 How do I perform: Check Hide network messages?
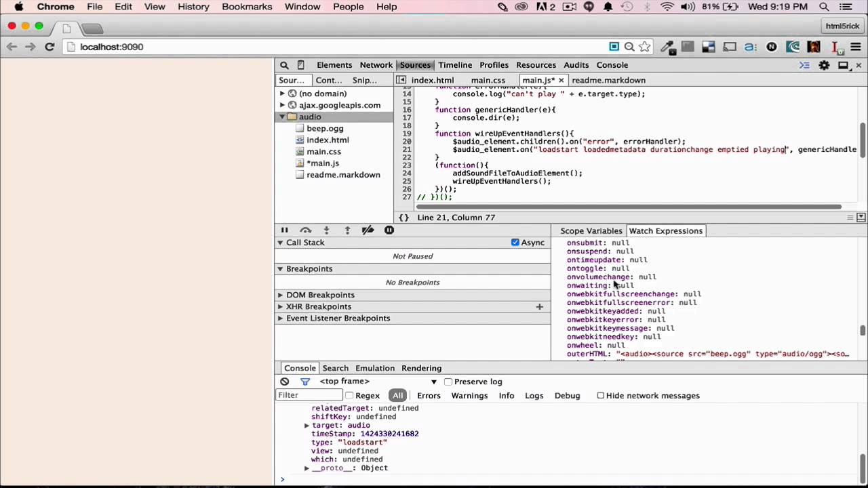point(601,396)
